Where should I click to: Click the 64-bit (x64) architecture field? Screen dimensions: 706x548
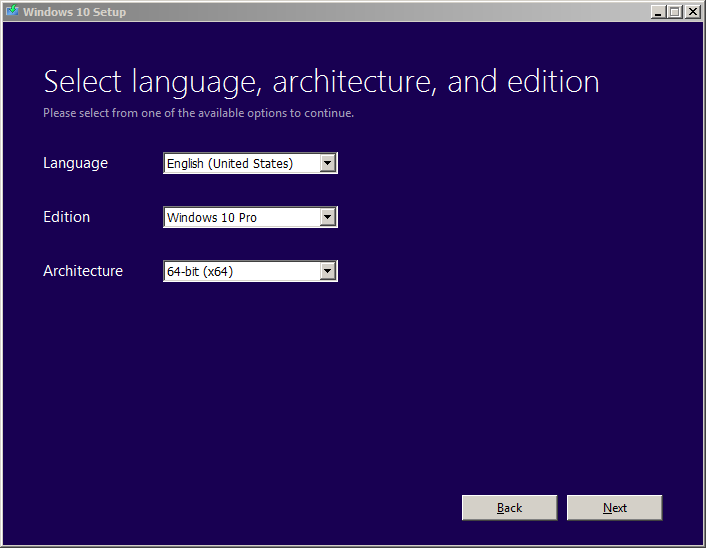pyautogui.click(x=241, y=271)
